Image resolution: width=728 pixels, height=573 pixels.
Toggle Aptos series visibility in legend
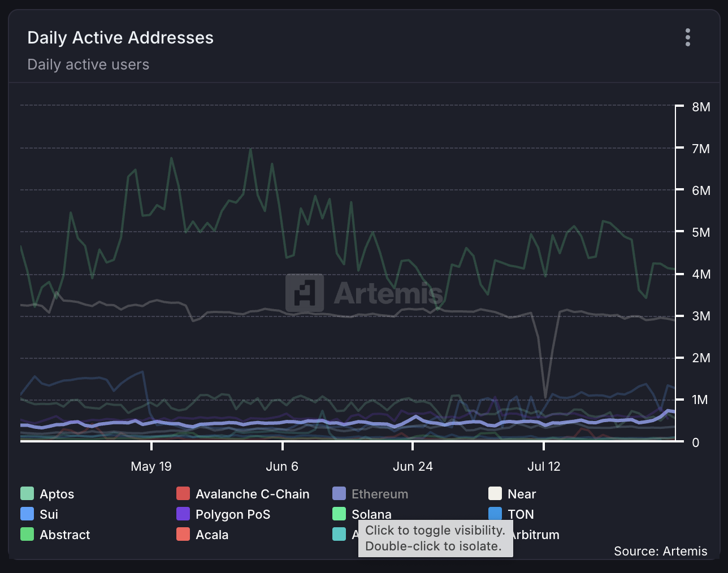(x=47, y=494)
